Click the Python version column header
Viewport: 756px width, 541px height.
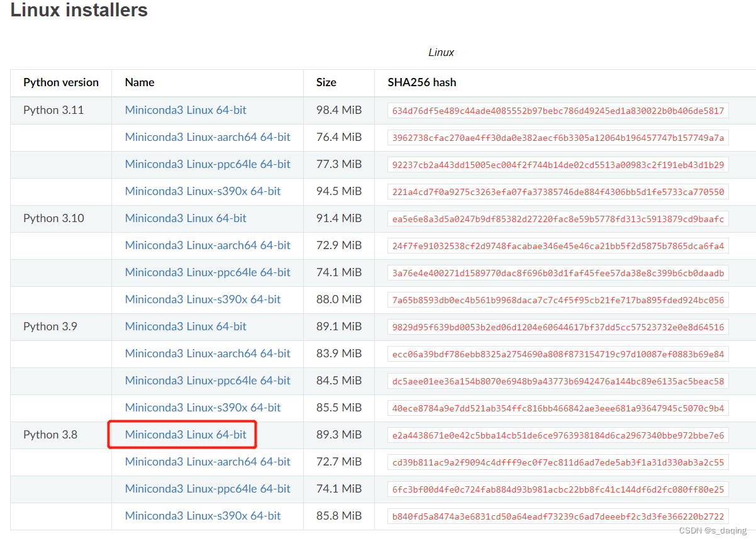(x=61, y=82)
